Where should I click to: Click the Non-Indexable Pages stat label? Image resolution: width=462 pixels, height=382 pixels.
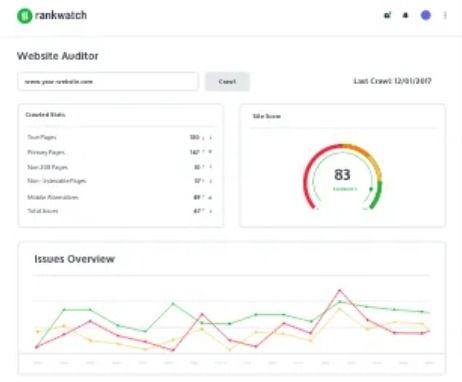click(57, 181)
